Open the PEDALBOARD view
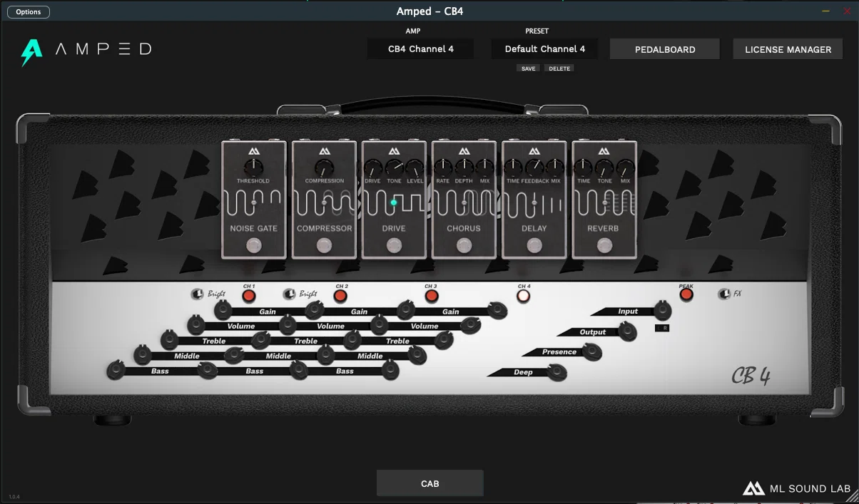Viewport: 859px width, 504px height. pos(666,49)
